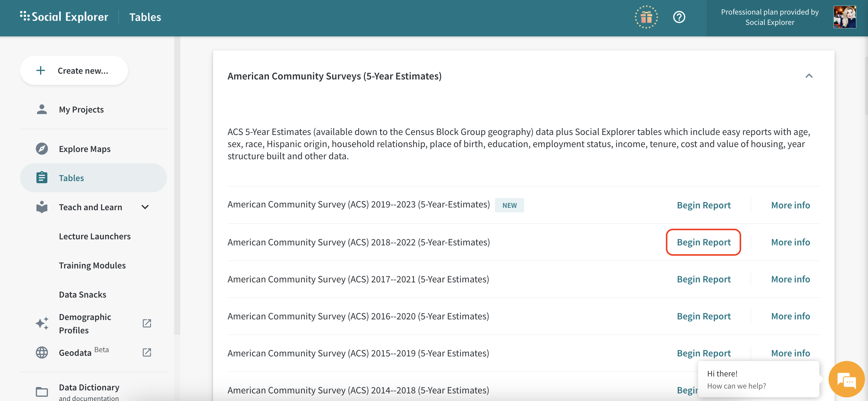Open Training Modules in sidebar
This screenshot has width=868, height=401.
coord(92,265)
